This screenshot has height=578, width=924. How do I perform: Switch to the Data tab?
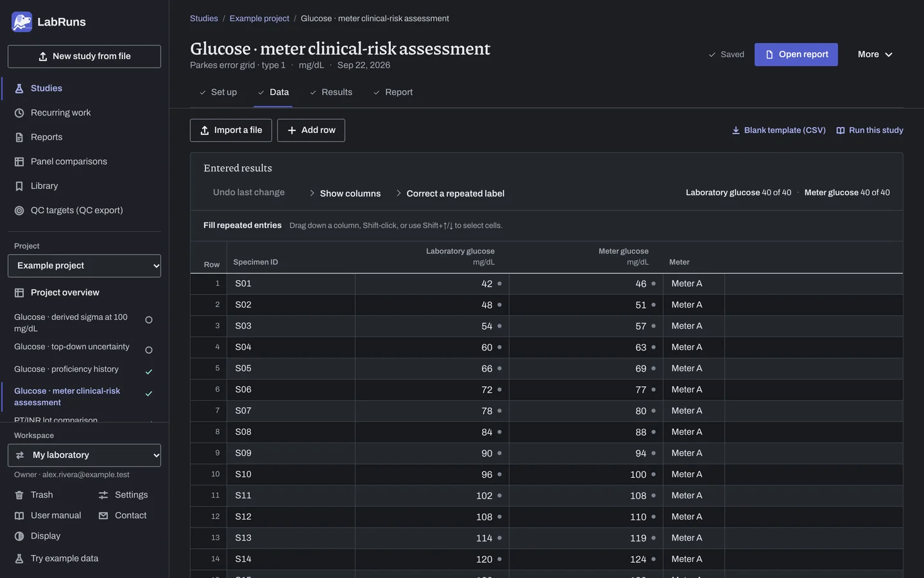[x=273, y=92]
